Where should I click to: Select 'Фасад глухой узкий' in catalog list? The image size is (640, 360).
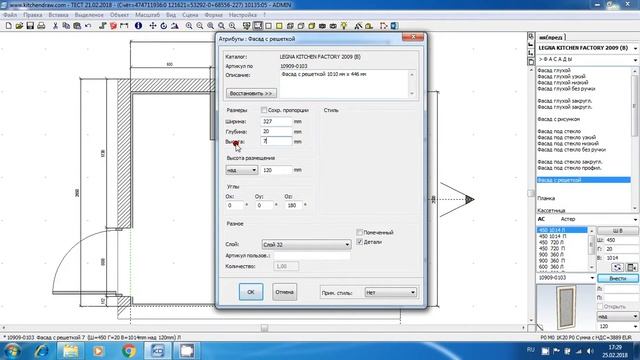561,76
